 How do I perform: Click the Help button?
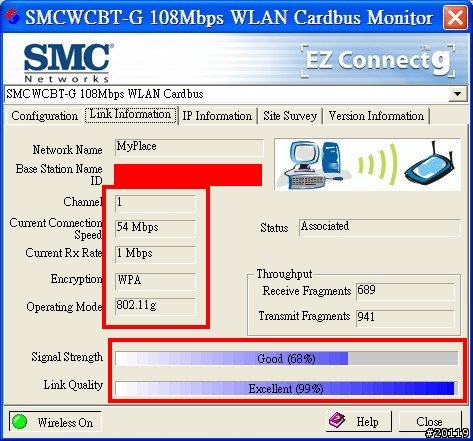359,421
